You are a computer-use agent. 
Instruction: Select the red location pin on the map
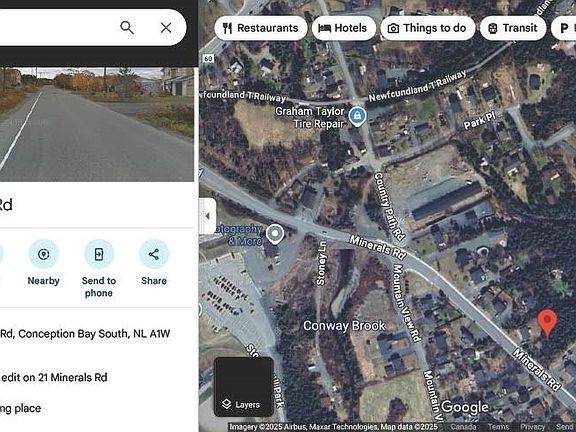pos(547,322)
